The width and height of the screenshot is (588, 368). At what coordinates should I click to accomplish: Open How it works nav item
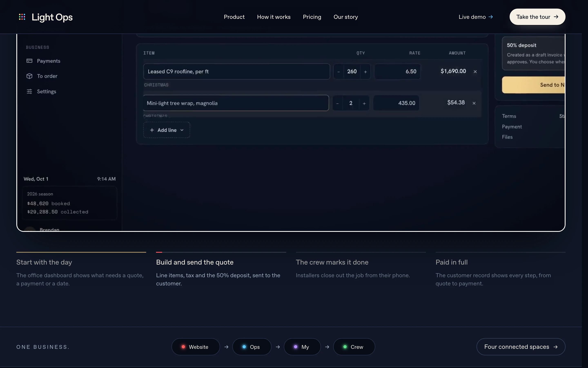pyautogui.click(x=274, y=17)
